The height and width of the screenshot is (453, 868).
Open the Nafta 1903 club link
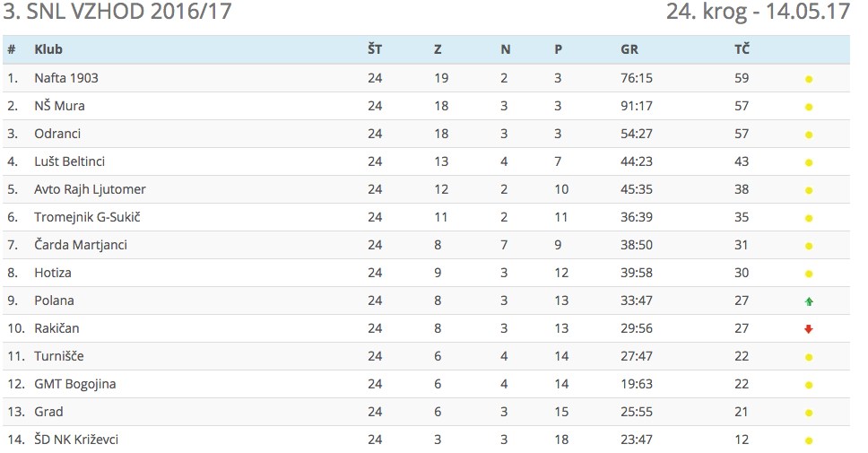tap(66, 78)
